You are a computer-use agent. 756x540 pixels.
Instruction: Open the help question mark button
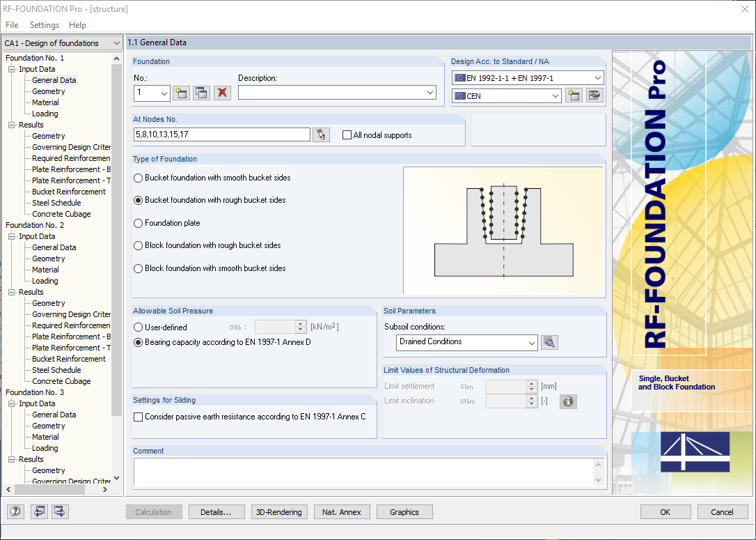(15, 511)
